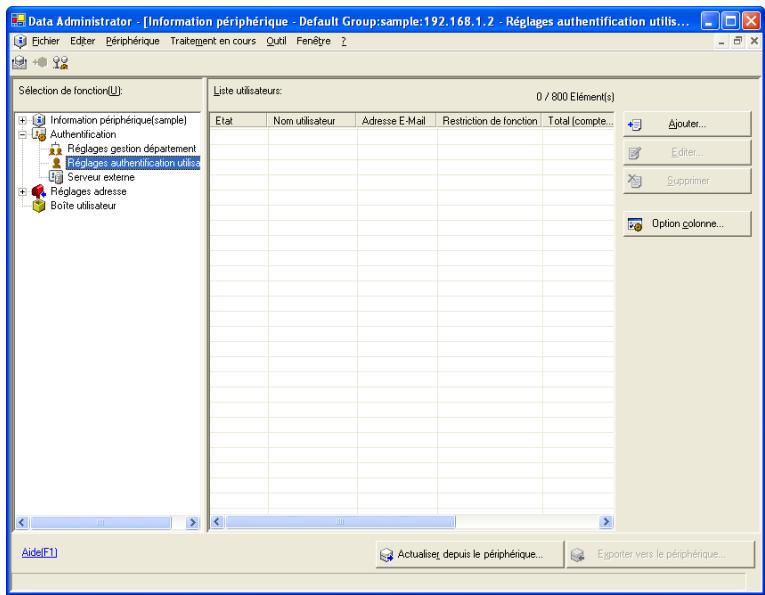Image resolution: width=765 pixels, height=595 pixels.
Task: Click the grayed second toolbar icon
Action: pos(40,62)
